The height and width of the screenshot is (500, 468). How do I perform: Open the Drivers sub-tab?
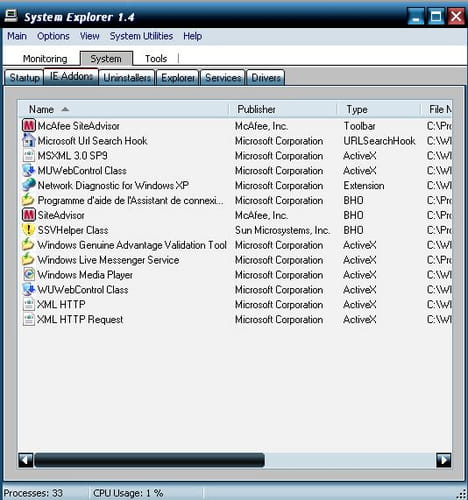coord(266,78)
